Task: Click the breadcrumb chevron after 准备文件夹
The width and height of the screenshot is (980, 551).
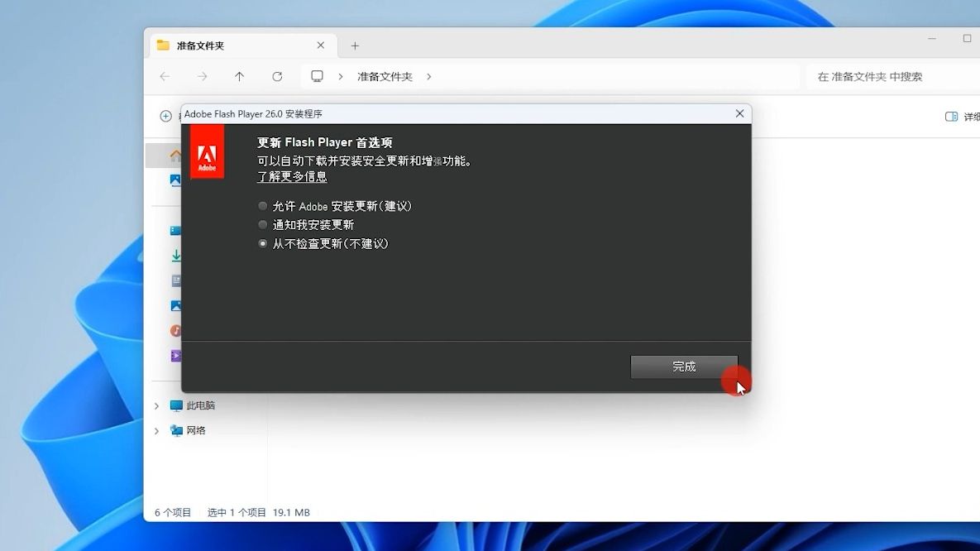Action: (429, 76)
